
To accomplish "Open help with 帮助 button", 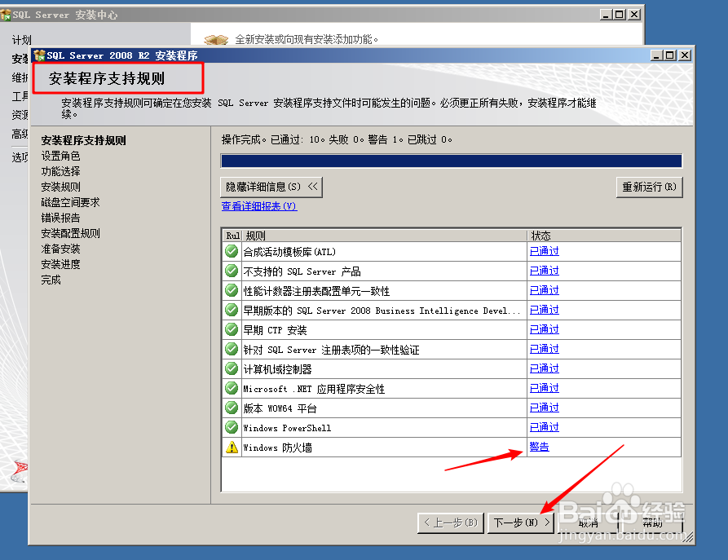I will [652, 523].
